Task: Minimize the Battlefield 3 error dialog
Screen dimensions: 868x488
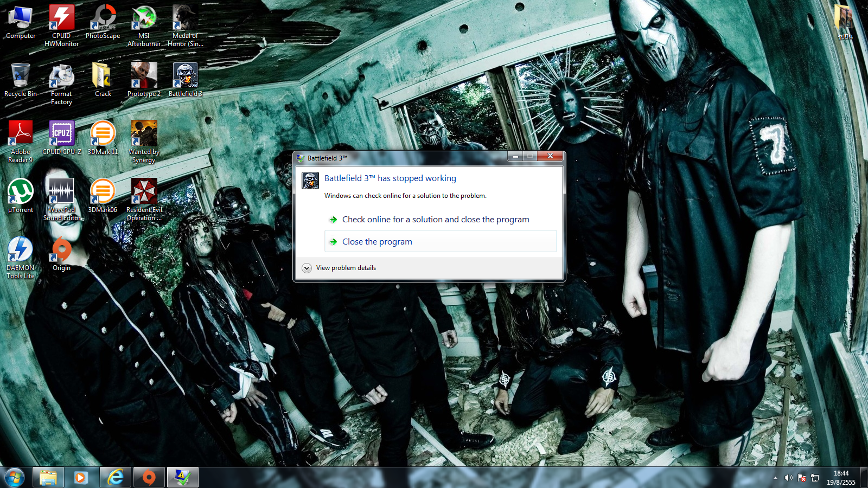Action: point(515,156)
